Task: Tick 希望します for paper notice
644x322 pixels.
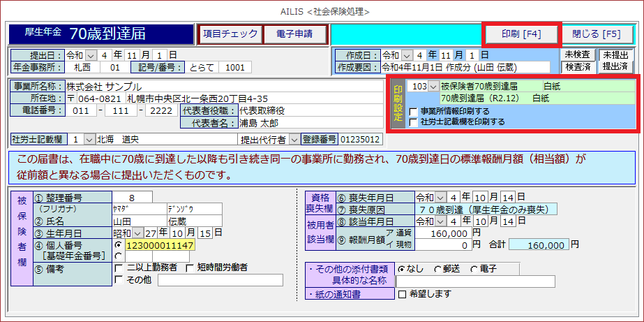Action: pos(401,294)
